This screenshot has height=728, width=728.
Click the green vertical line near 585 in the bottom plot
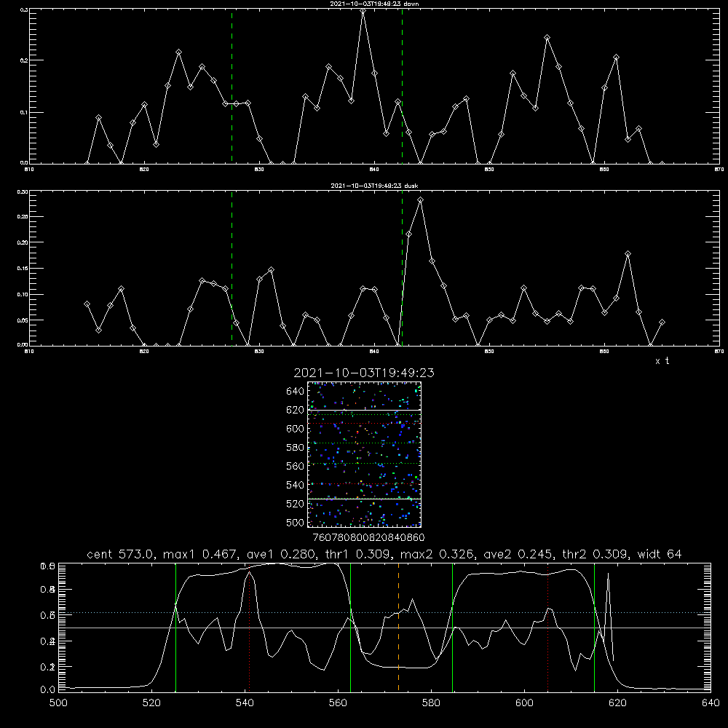[452, 627]
